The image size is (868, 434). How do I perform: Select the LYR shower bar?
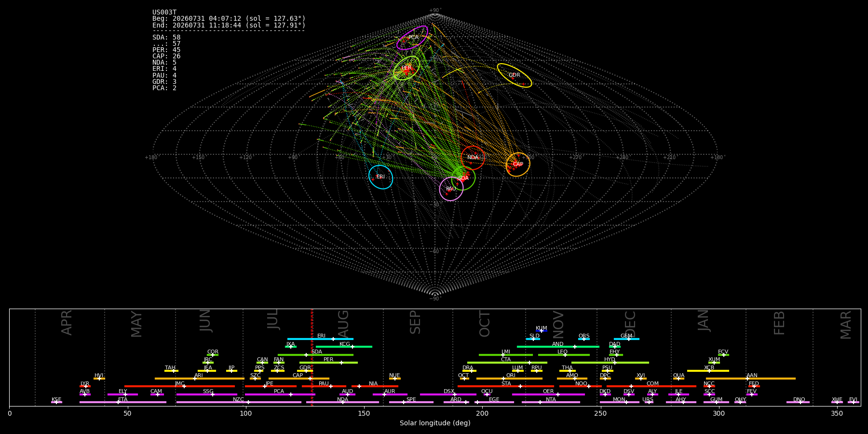[85, 386]
